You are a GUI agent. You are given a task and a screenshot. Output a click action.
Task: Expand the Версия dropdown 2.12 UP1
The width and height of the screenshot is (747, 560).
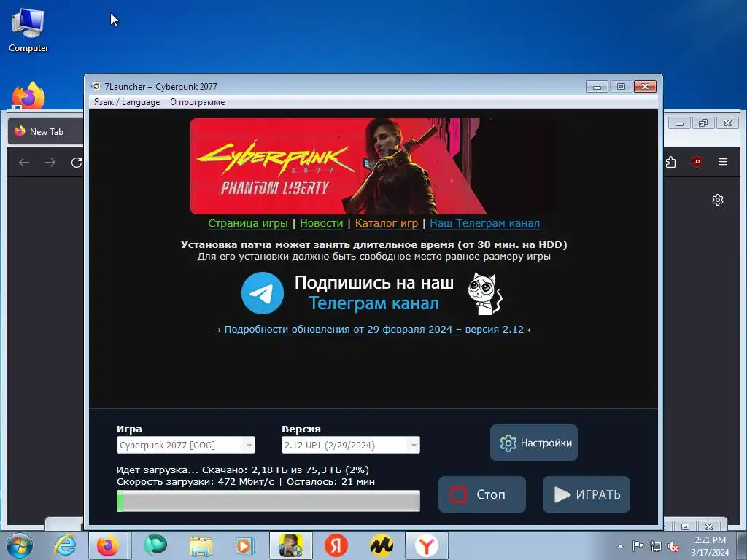click(x=351, y=445)
